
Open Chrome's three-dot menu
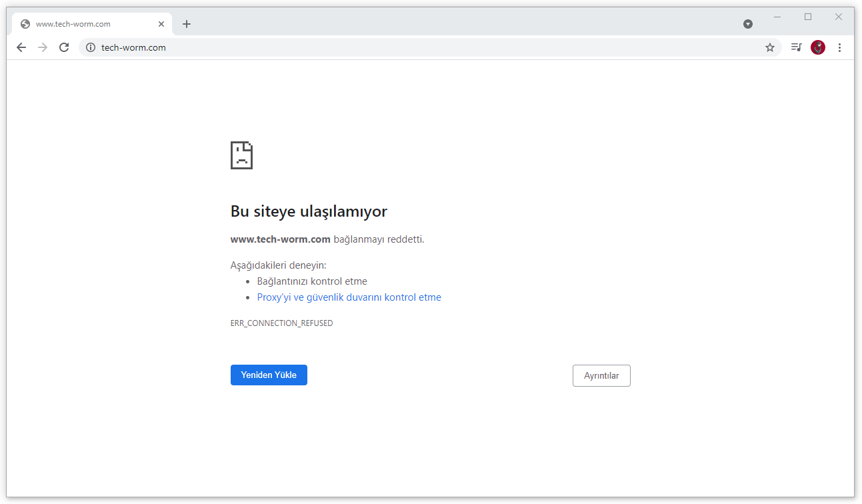tap(839, 47)
